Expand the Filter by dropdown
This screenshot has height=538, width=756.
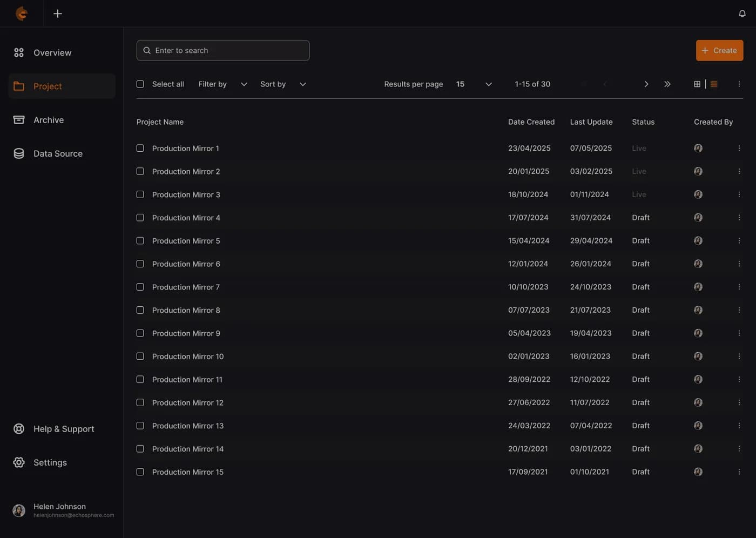pyautogui.click(x=222, y=84)
